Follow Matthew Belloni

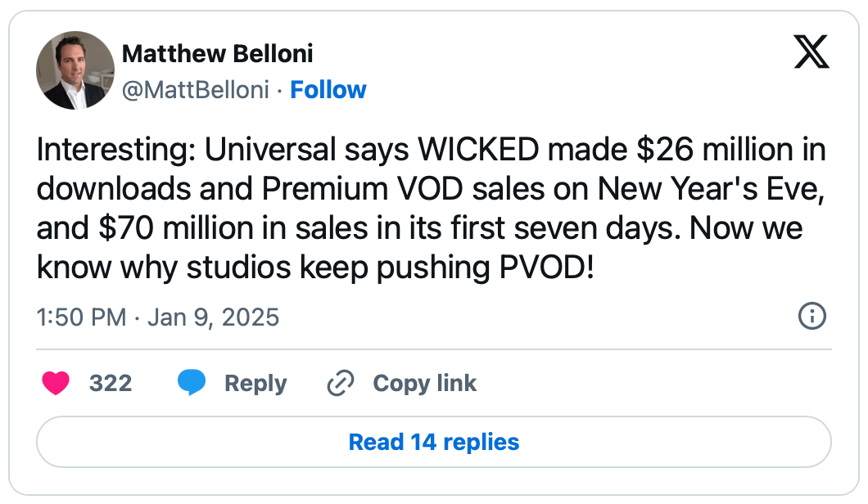(x=328, y=89)
